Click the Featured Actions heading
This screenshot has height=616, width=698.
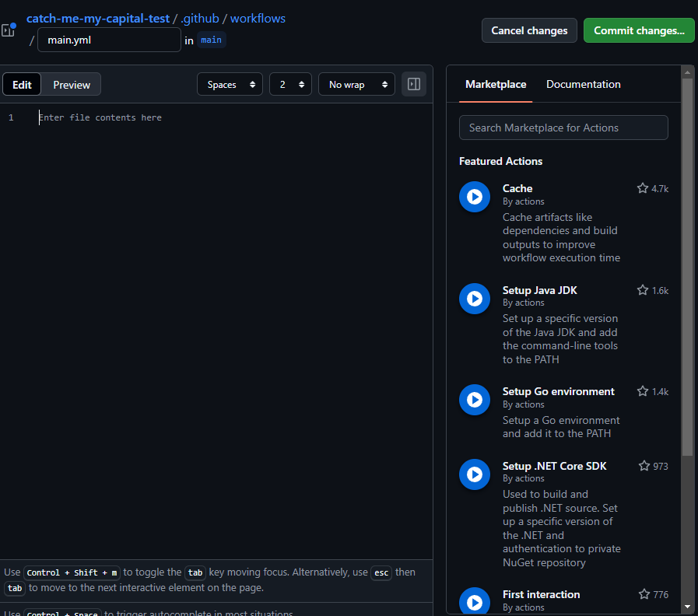pos(500,161)
